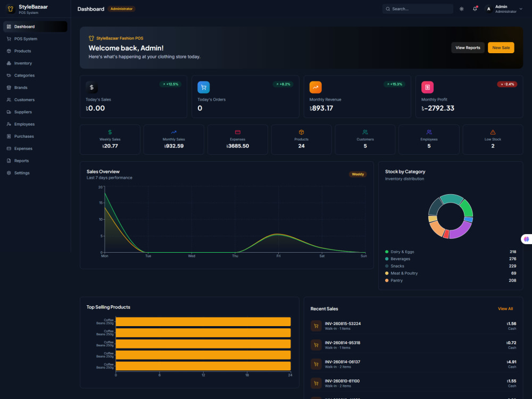Image resolution: width=532 pixels, height=399 pixels.
Task: Click the Beverages legend dot
Action: 387,259
